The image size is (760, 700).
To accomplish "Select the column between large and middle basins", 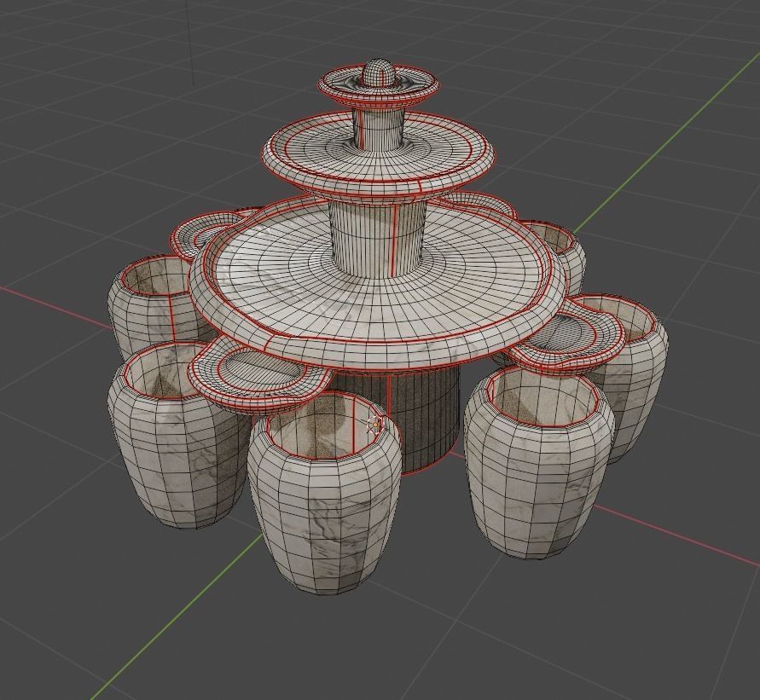I will [377, 240].
